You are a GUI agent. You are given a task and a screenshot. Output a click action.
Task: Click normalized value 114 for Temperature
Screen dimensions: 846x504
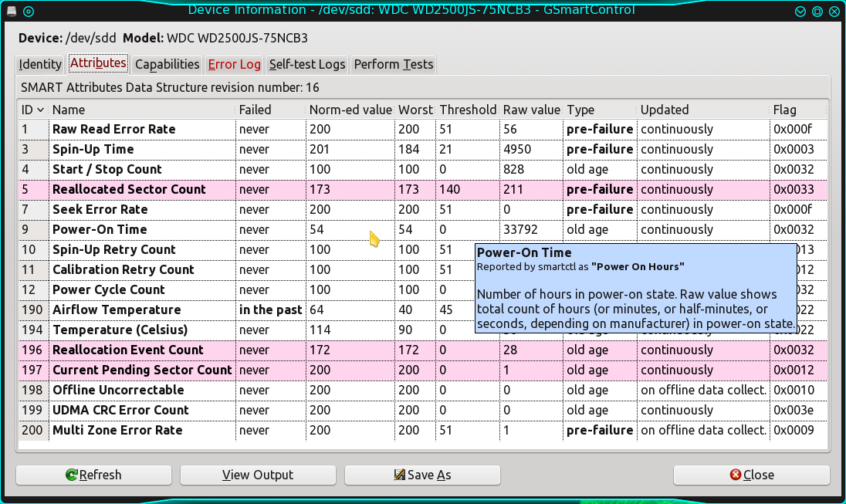[x=319, y=330]
